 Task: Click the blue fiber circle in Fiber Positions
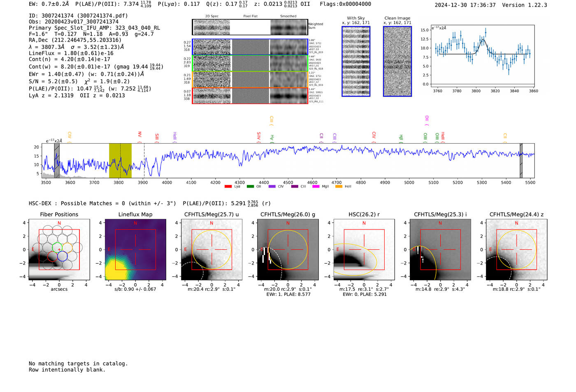point(62,256)
